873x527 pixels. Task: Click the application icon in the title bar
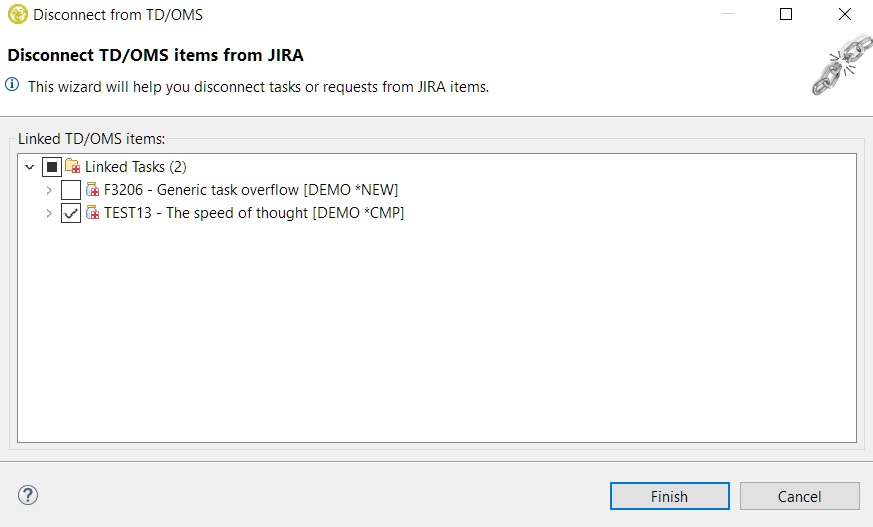click(x=17, y=15)
